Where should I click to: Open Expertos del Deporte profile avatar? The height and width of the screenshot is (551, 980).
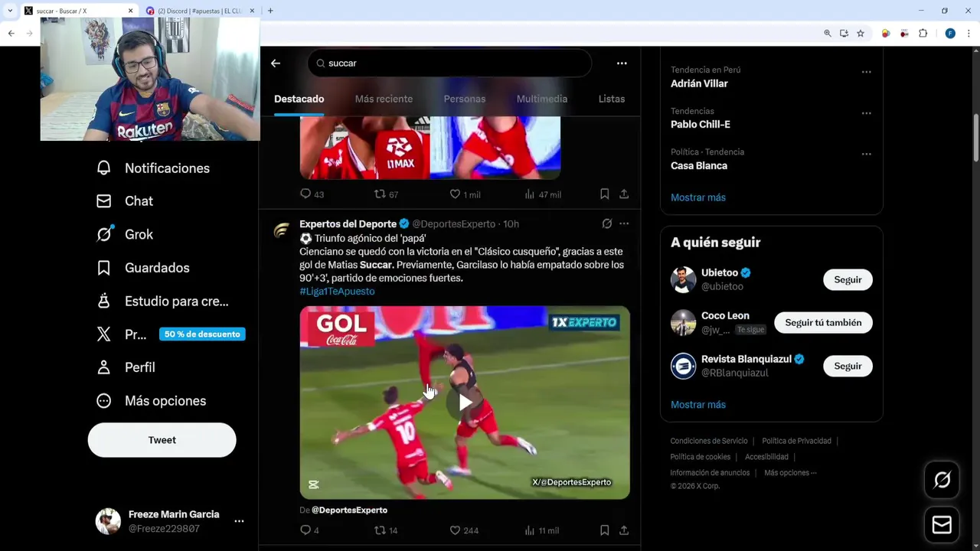pyautogui.click(x=282, y=230)
